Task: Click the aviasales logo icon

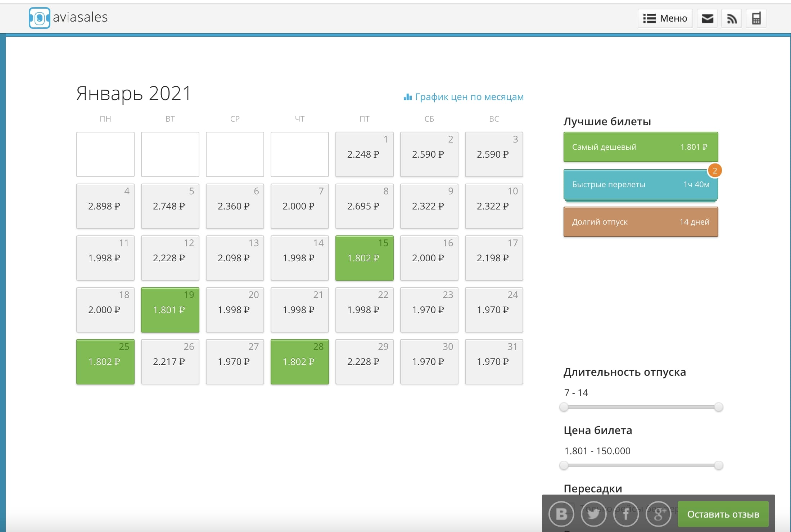Action: 39,18
